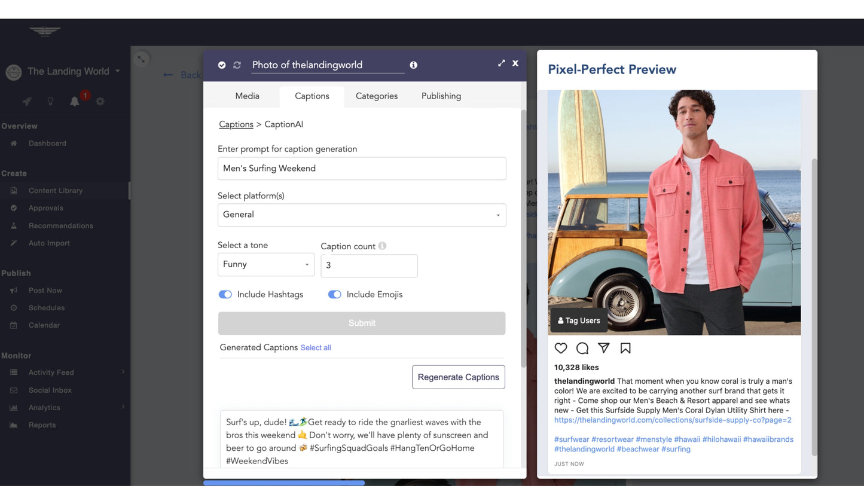Click the Regenerate Captions button
The width and height of the screenshot is (864, 504).
point(458,377)
